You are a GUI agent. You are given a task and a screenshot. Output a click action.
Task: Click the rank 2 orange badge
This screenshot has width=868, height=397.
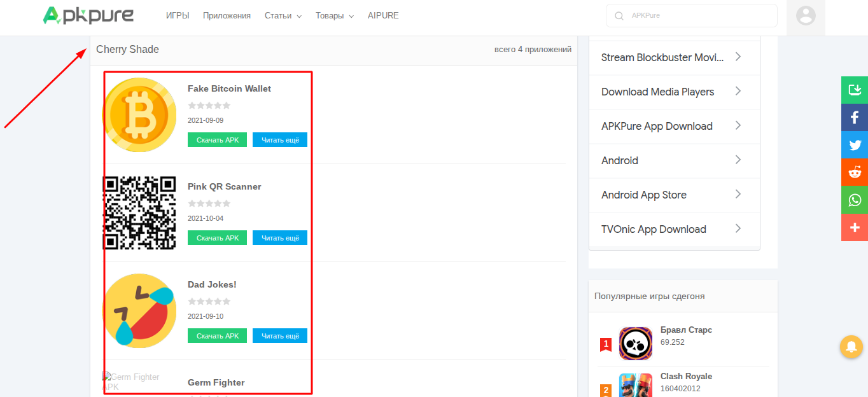[x=606, y=390]
